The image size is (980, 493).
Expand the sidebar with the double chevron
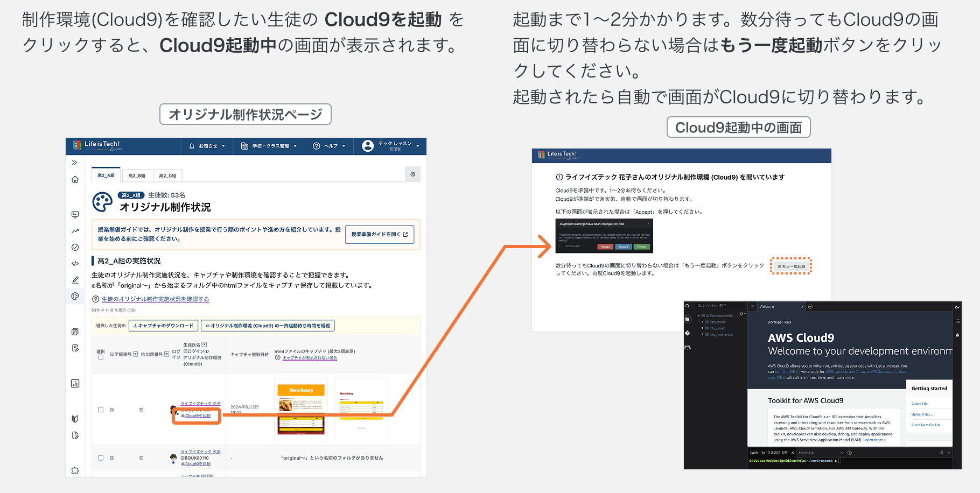coord(75,163)
